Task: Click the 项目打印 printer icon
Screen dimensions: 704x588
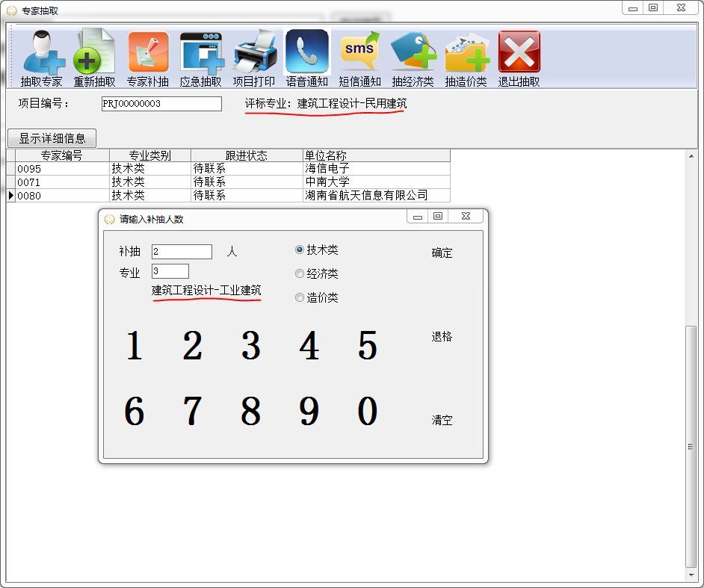Action: click(253, 58)
